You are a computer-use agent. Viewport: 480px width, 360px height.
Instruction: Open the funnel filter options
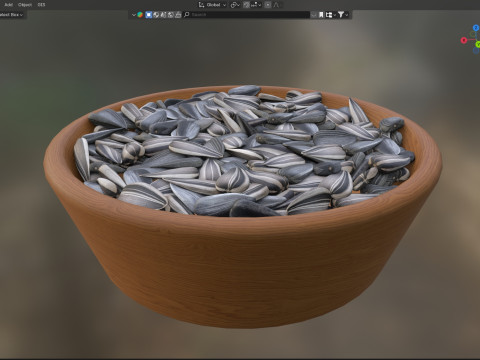(x=341, y=15)
